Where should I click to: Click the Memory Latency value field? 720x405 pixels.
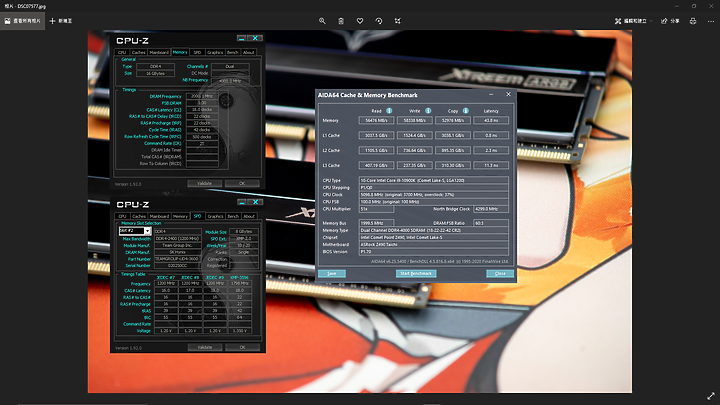pos(491,120)
